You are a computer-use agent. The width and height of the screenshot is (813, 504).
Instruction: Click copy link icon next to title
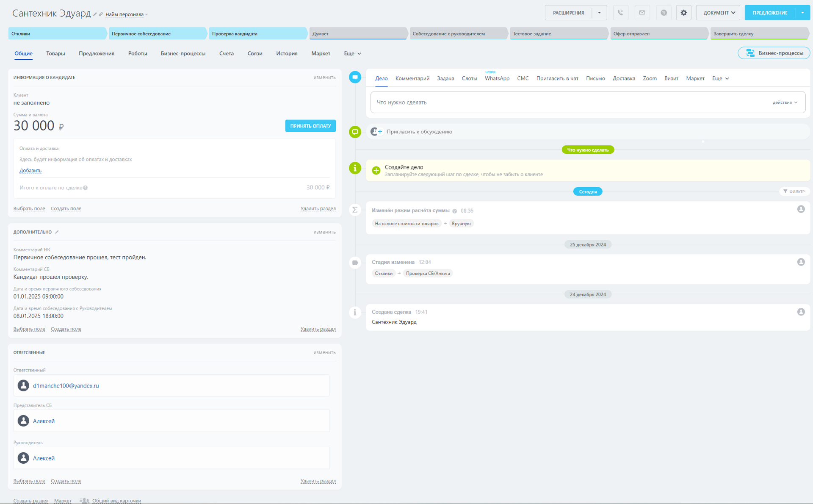101,14
